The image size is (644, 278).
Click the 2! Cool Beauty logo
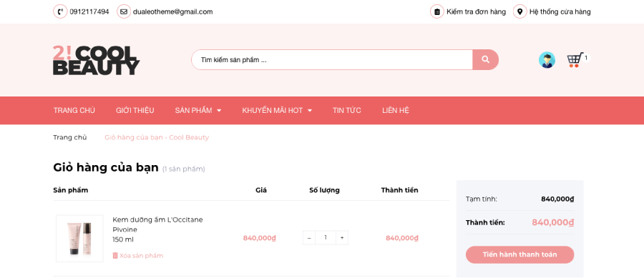(96, 60)
